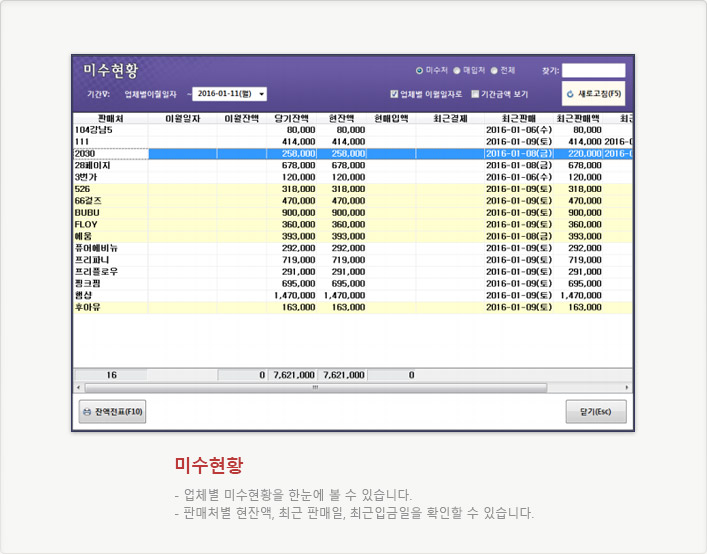The width and height of the screenshot is (707, 554).
Task: Close the window with 닫기(Esc)
Action: coord(595,411)
